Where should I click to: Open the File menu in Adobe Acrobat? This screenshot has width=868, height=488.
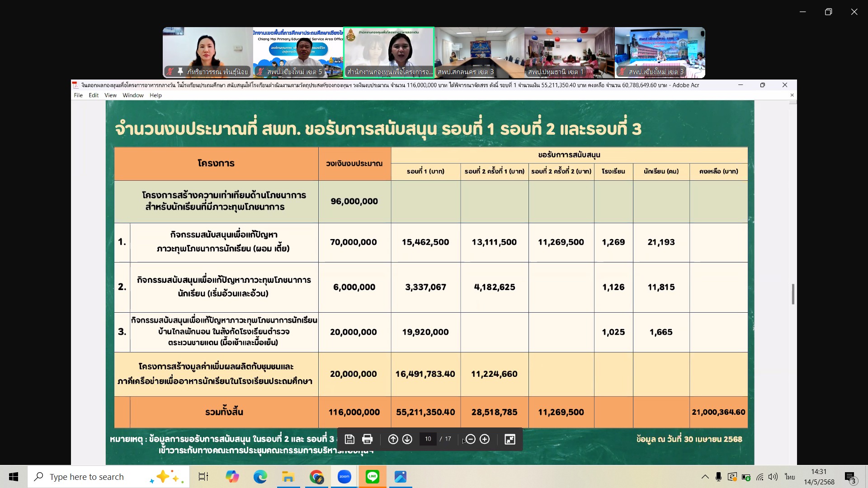(78, 95)
